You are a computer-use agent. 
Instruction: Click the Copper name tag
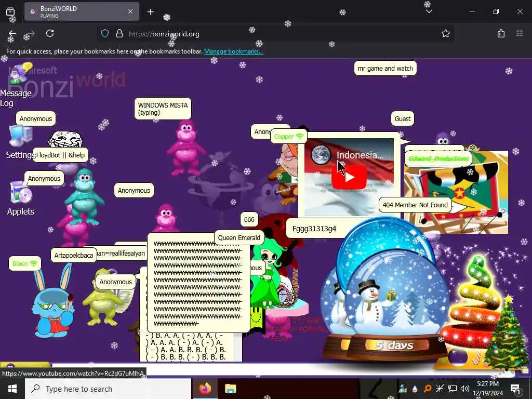point(289,137)
